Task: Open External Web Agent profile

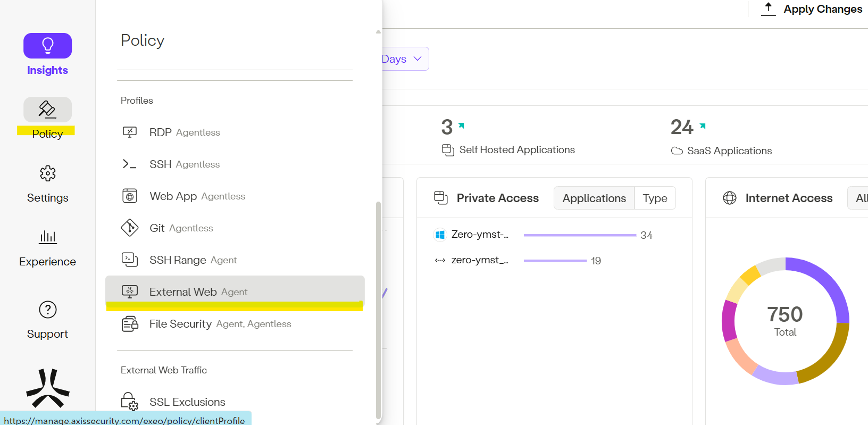Action: tap(198, 291)
